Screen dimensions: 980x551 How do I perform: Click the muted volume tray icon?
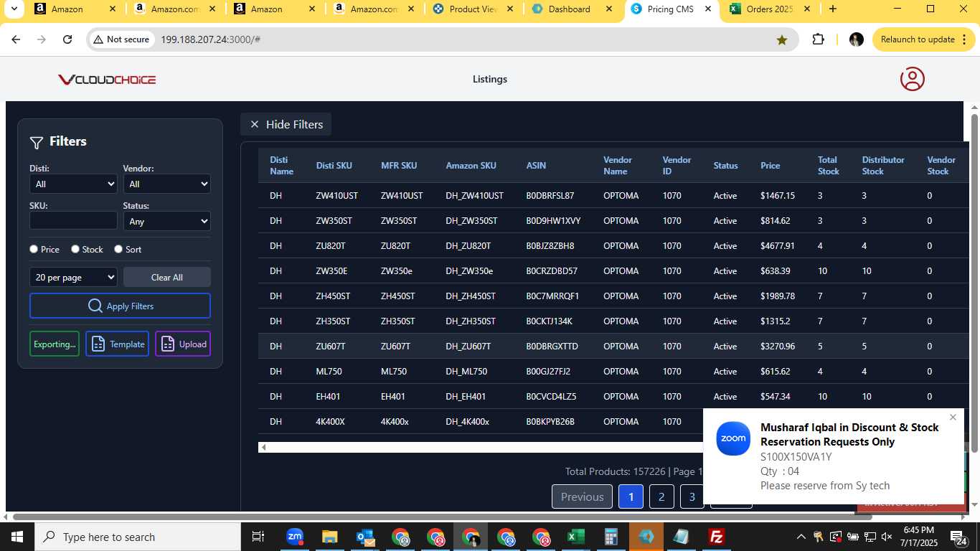[887, 537]
